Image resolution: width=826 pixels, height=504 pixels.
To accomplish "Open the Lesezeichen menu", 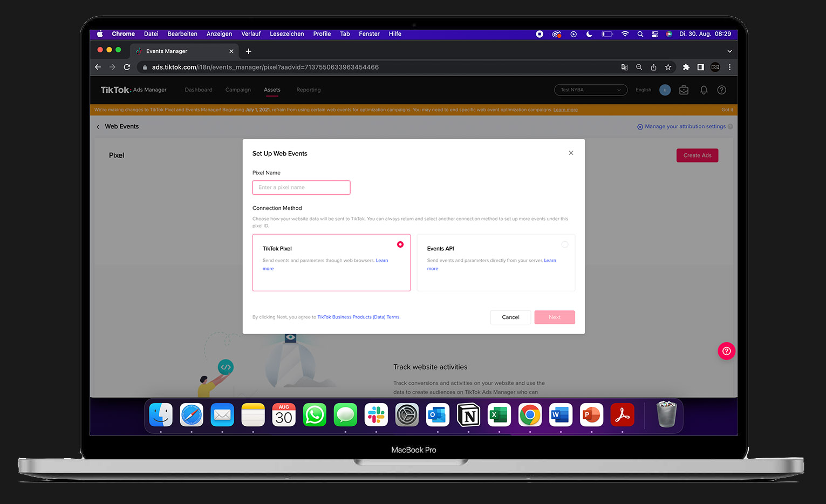I will [x=286, y=34].
